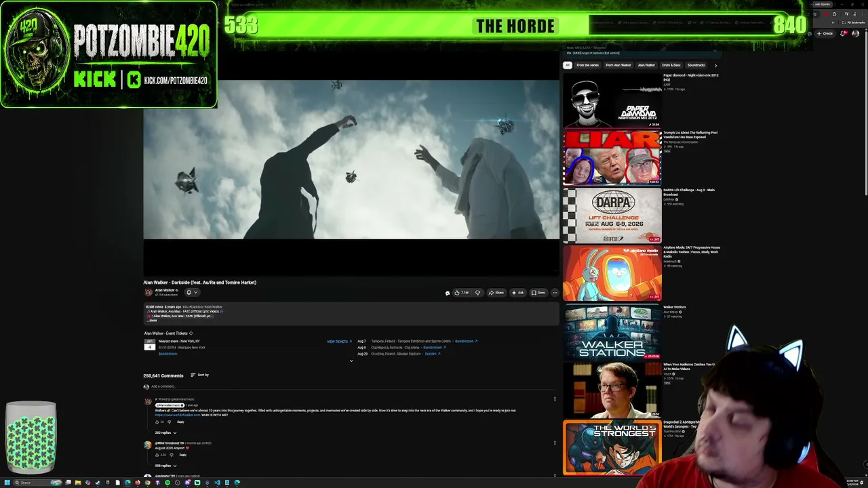Click the Ask button below the video
The image size is (868, 488).
pos(518,293)
